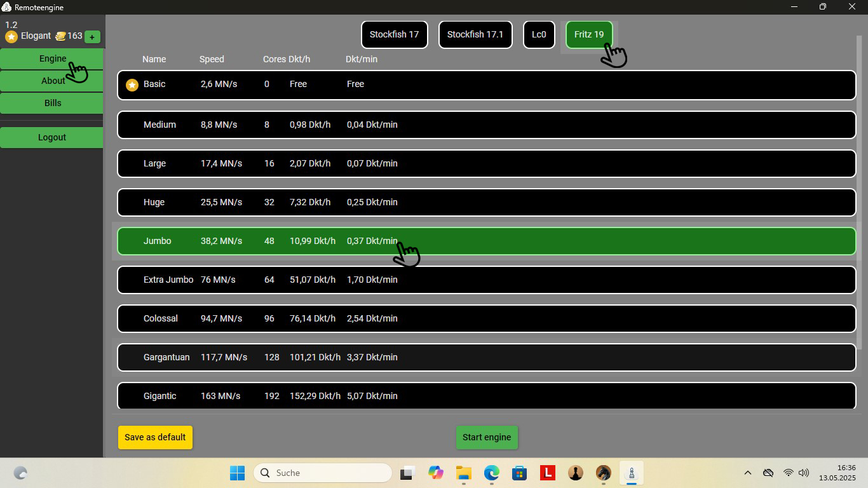
Task: Pick the Gargantuan 128 cores option
Action: click(486, 358)
